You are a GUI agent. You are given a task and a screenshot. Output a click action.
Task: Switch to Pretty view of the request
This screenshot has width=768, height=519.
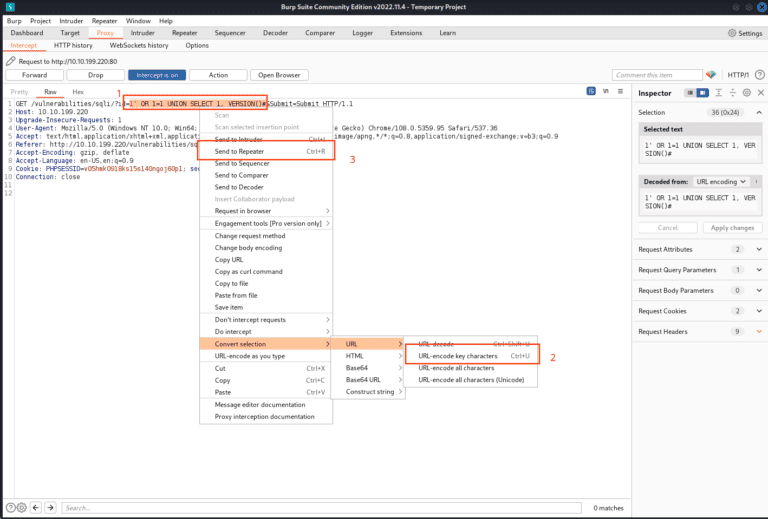click(19, 91)
